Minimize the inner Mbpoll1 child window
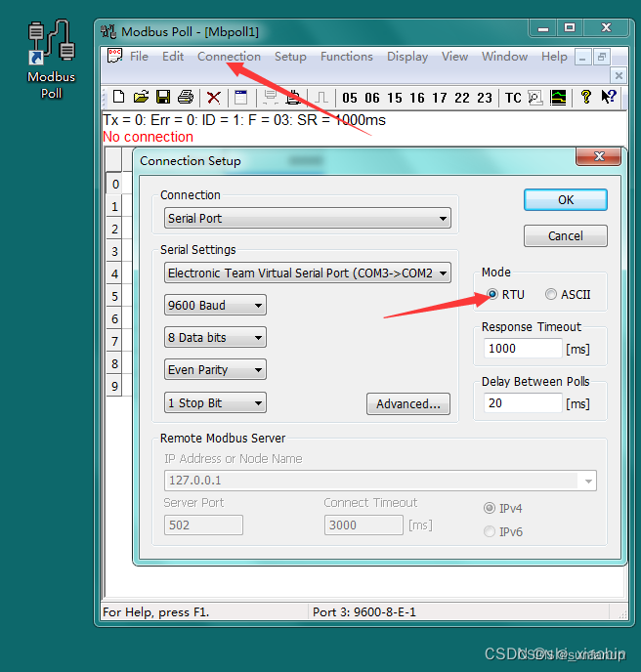This screenshot has height=672, width=641. [582, 57]
